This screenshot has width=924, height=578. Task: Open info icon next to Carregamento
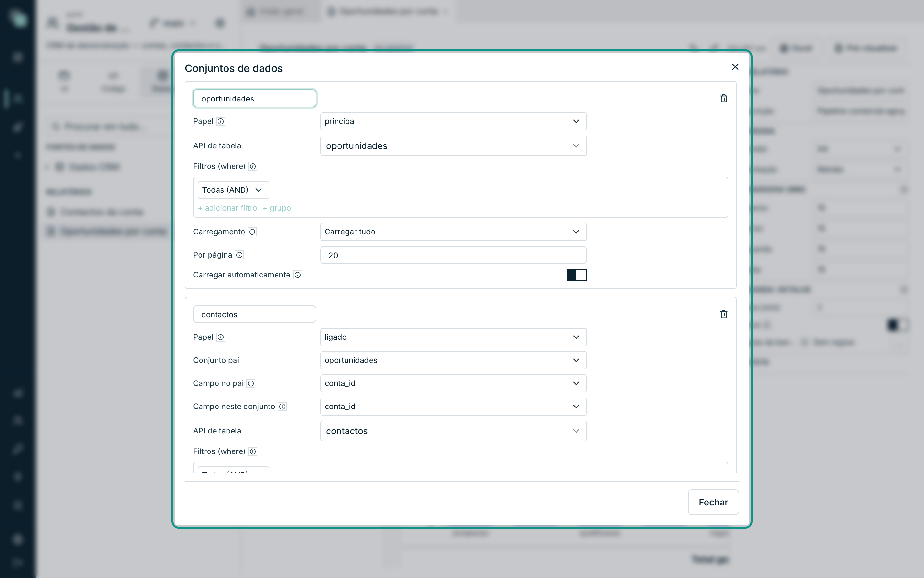click(252, 232)
